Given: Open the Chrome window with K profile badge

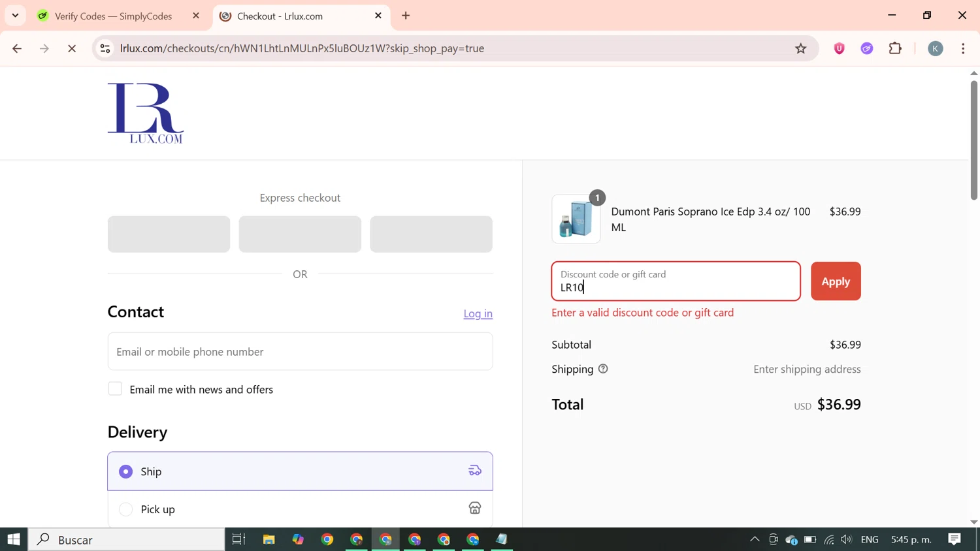Looking at the screenshot, I should tap(385, 539).
